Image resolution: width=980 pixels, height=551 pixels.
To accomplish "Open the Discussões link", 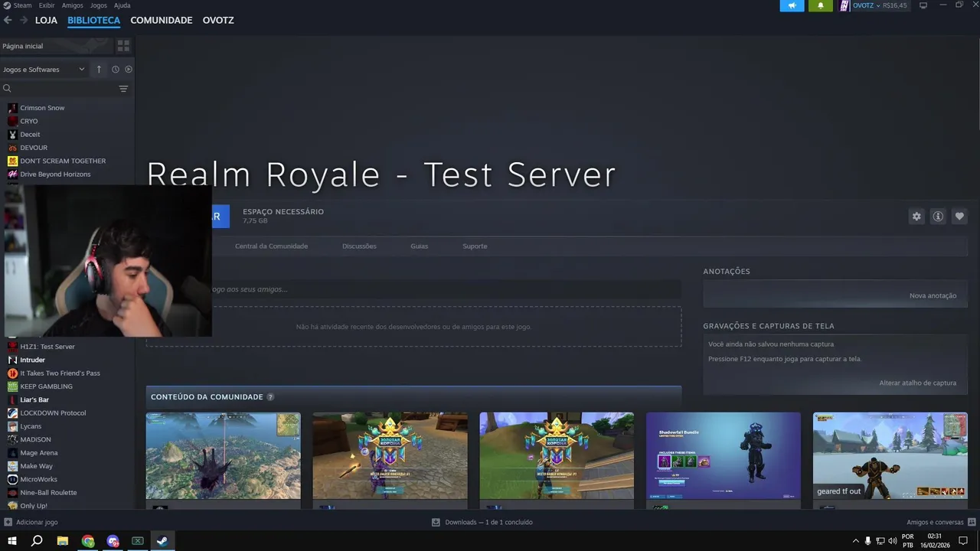I will pyautogui.click(x=359, y=246).
